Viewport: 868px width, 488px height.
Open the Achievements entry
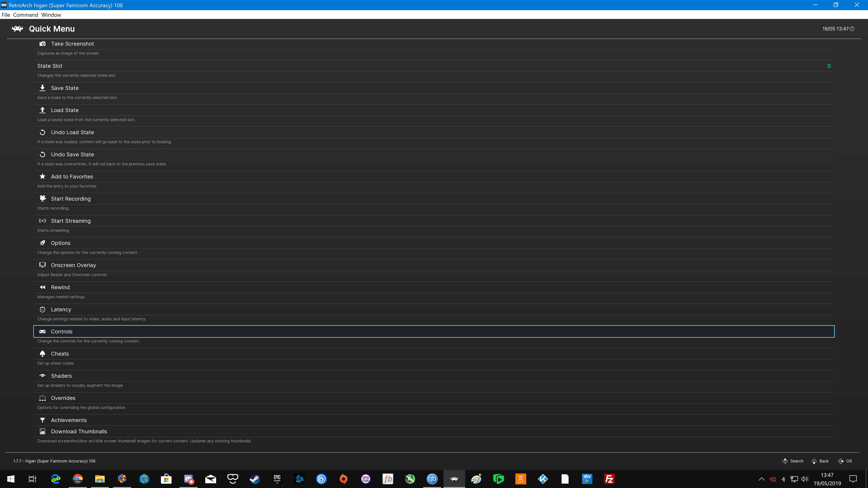(x=434, y=420)
